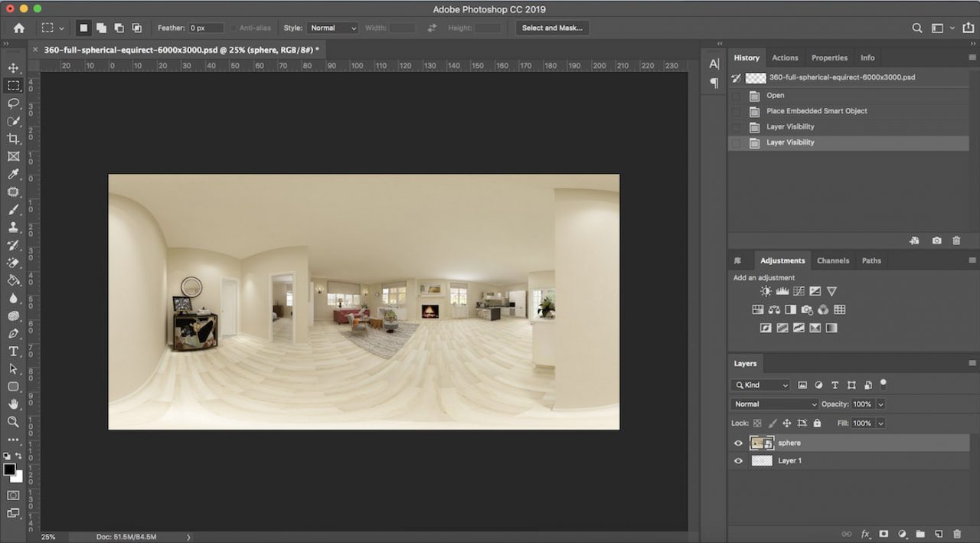Switch to the Channels tab

tap(833, 260)
